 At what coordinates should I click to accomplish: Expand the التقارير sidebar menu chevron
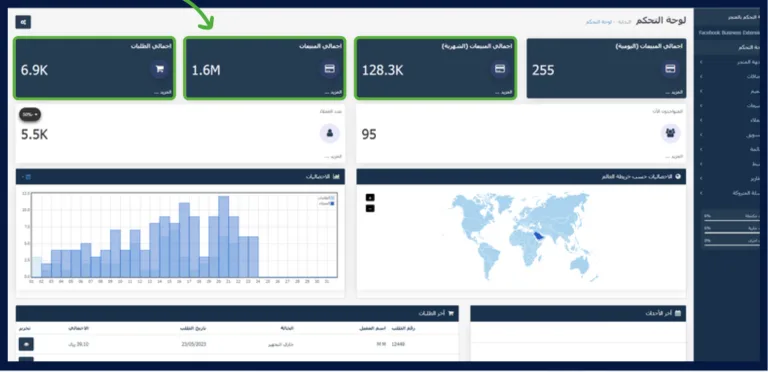click(701, 179)
